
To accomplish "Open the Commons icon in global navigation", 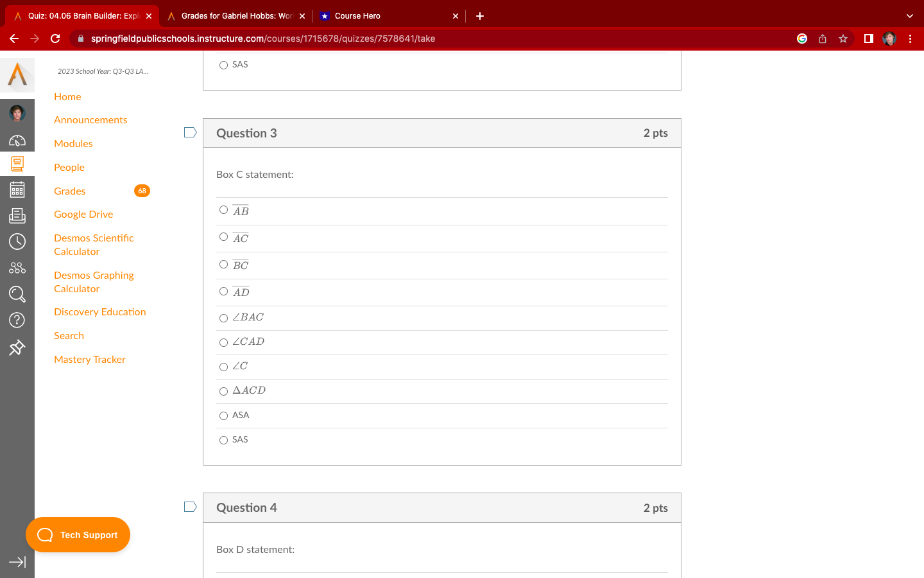I will click(x=17, y=268).
